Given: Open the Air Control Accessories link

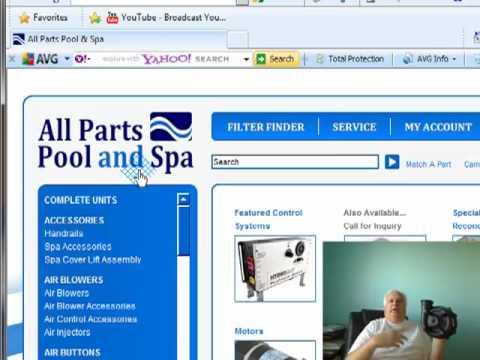Looking at the screenshot, I should 90,319.
